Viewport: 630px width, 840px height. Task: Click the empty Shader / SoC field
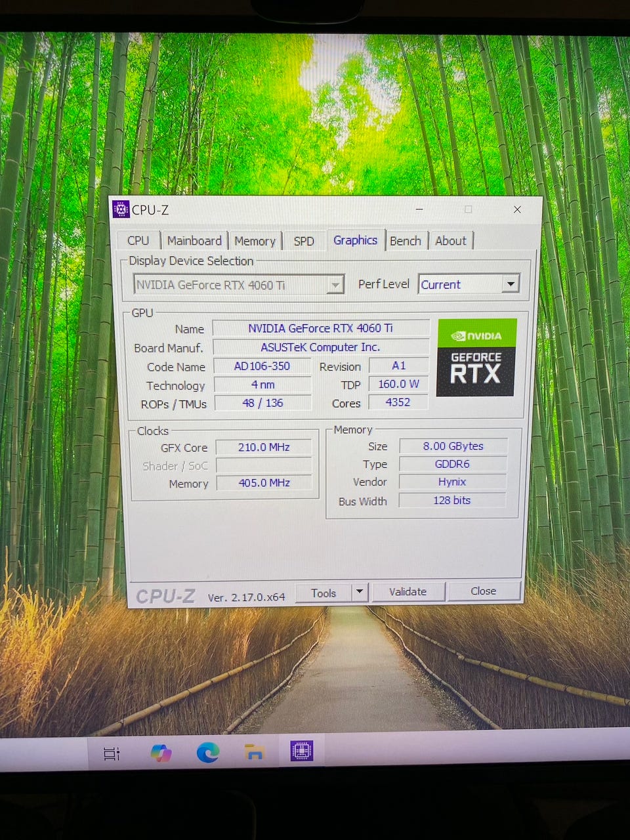264,465
